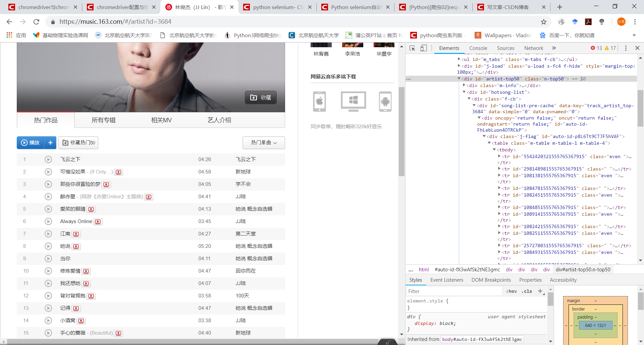The image size is (644, 345).
Task: Open MV icon next to 背对背拥抱
Action: tap(91, 296)
